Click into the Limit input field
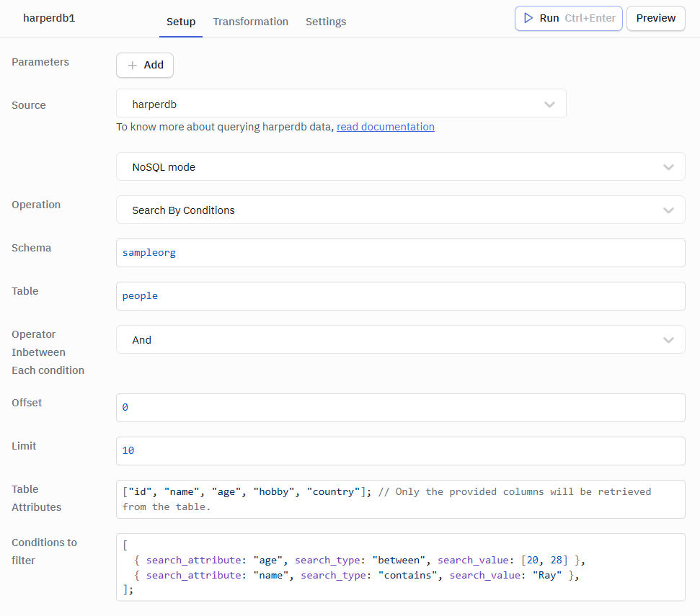Viewport: 700px width, 616px height. click(x=400, y=451)
